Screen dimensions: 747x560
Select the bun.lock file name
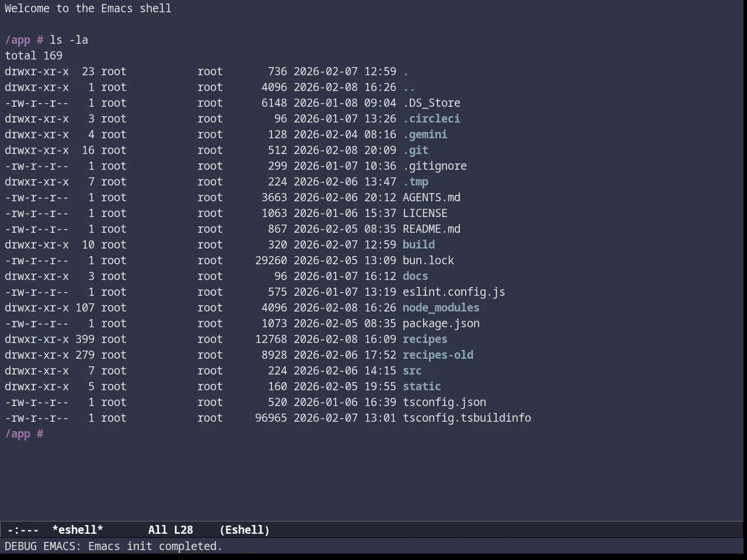pos(428,260)
